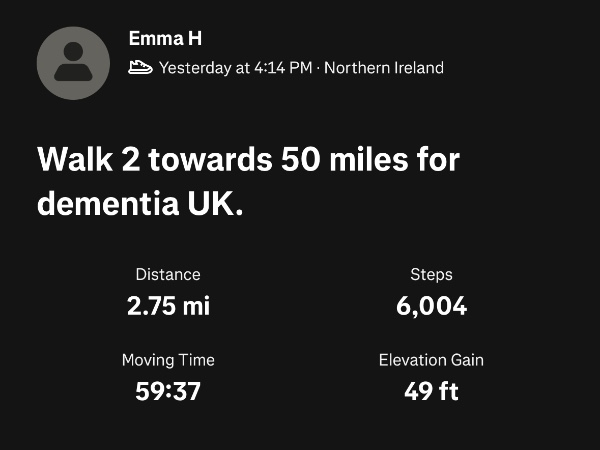The width and height of the screenshot is (600, 450).
Task: Select the 6,004 steps value
Action: (x=431, y=306)
